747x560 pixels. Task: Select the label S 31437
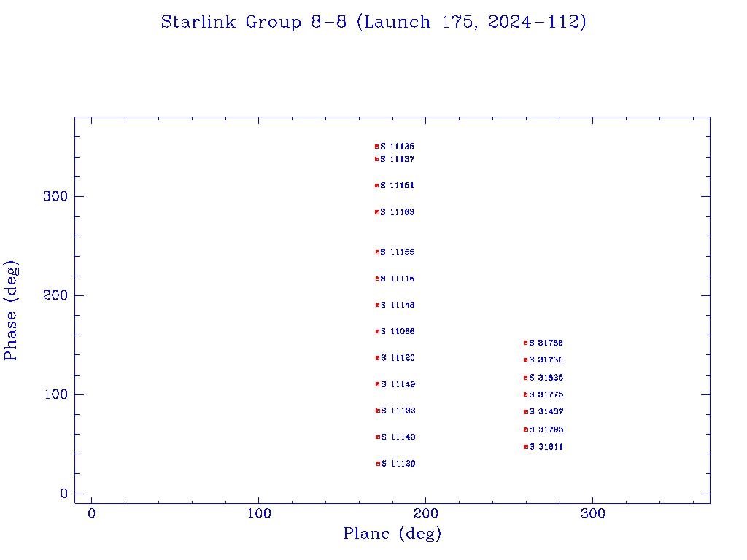coord(546,411)
